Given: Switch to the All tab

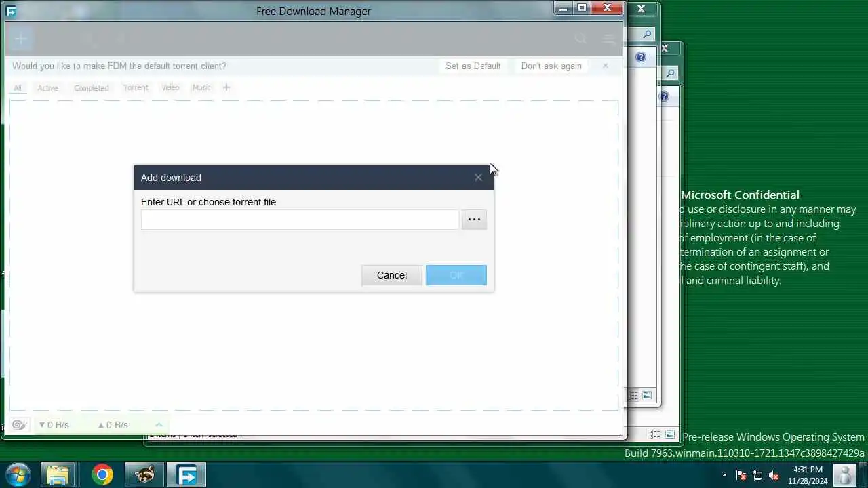Looking at the screenshot, I should coord(18,87).
